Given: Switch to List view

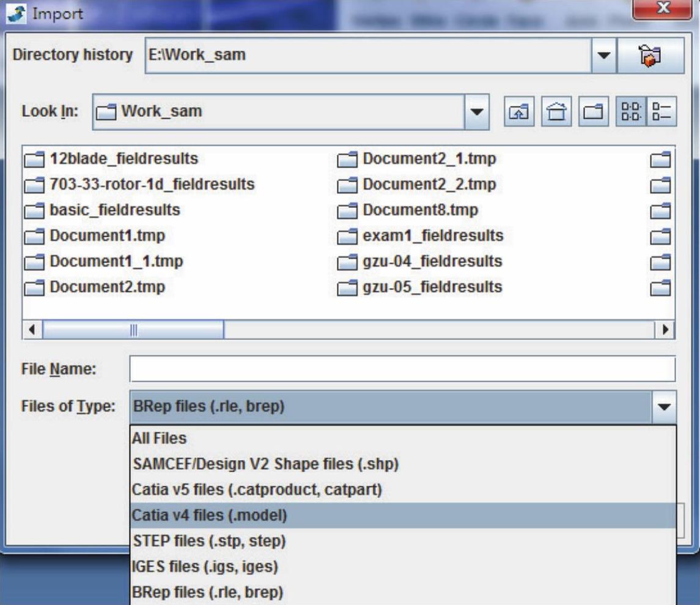Looking at the screenshot, I should tap(630, 112).
